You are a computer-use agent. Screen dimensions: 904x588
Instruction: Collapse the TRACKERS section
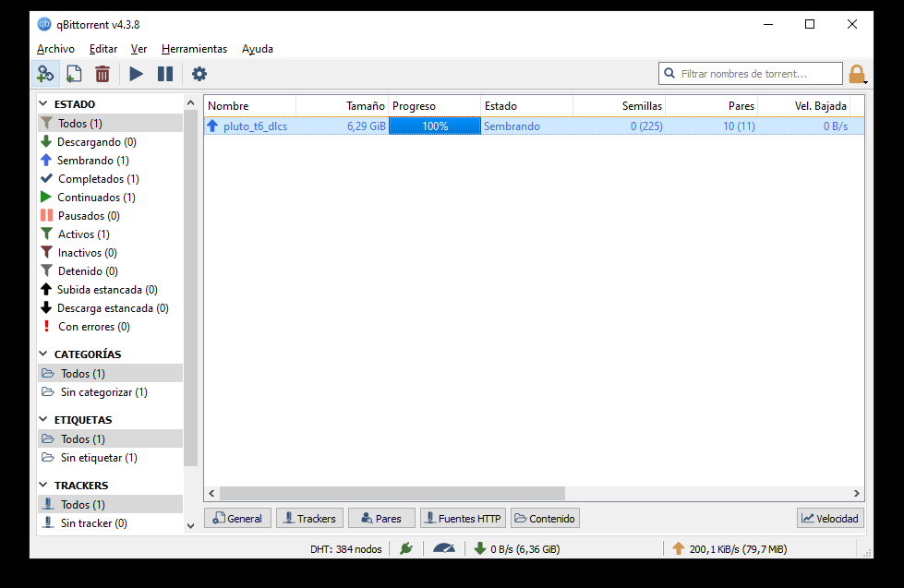click(x=43, y=486)
